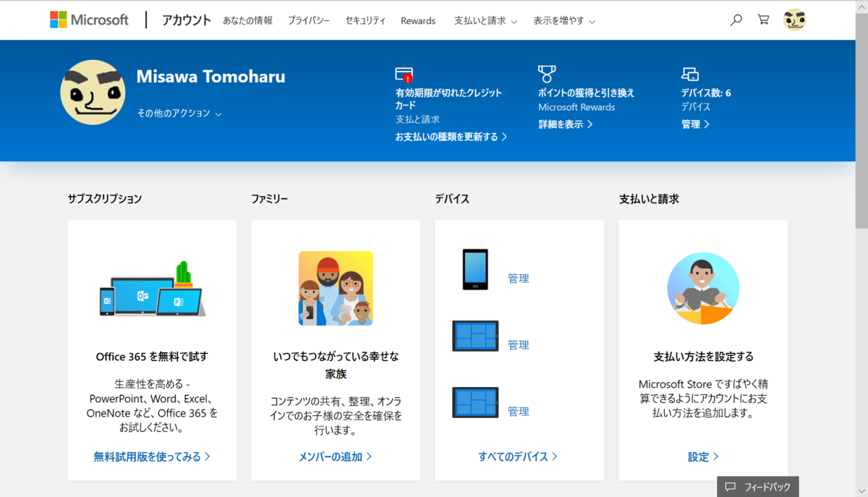868x497 pixels.
Task: Click the vertical scrollbar thumb
Action: [x=861, y=120]
